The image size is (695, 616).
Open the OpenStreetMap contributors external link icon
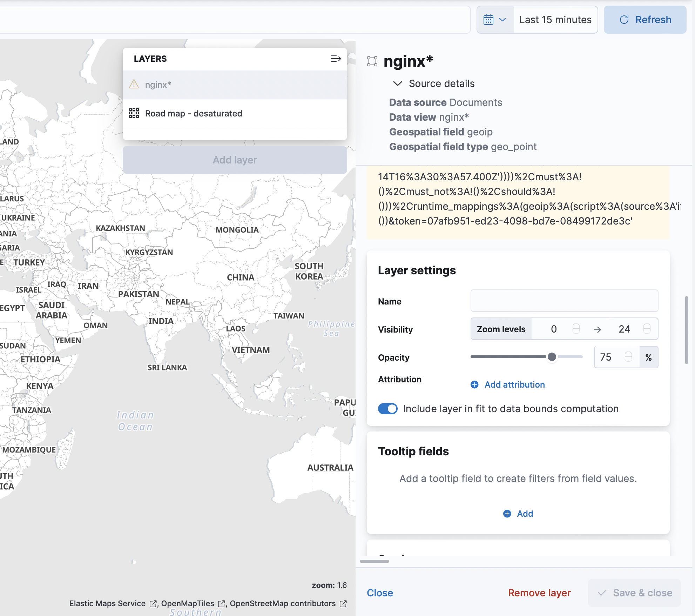tap(343, 603)
